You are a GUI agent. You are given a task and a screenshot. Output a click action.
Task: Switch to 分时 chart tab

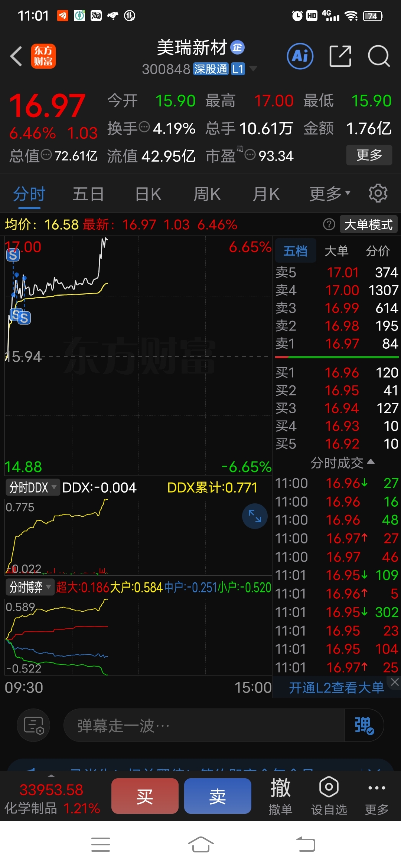29,194
